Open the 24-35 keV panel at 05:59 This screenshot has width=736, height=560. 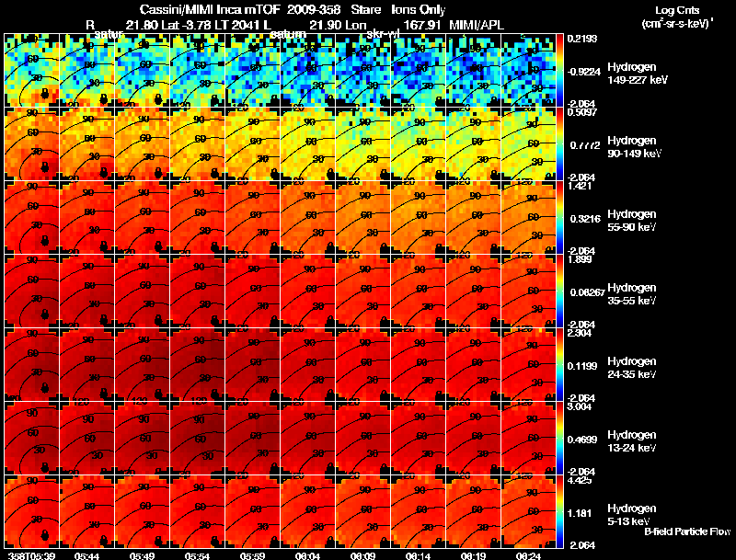pyautogui.click(x=252, y=365)
